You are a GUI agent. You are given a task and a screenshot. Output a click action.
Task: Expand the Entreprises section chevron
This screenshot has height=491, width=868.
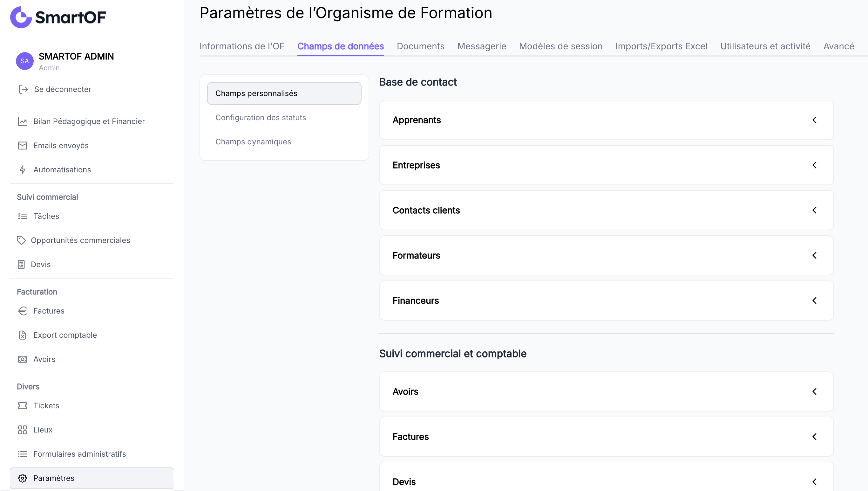(x=814, y=165)
